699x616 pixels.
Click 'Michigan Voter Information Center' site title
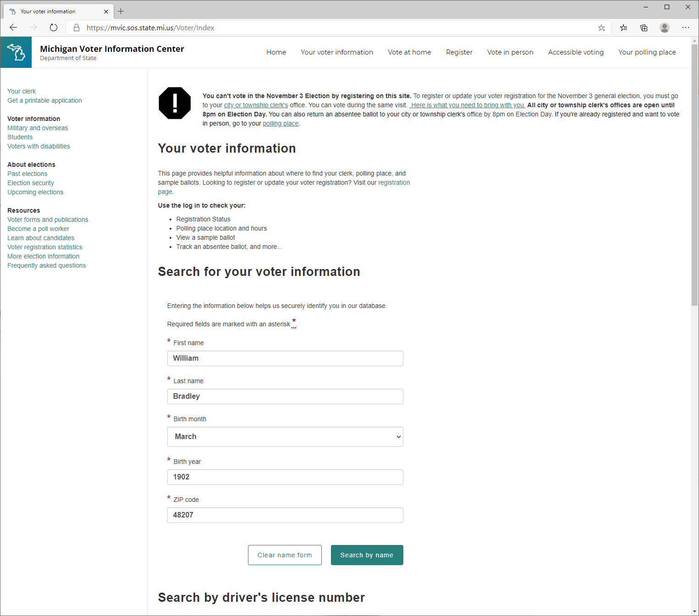point(112,49)
